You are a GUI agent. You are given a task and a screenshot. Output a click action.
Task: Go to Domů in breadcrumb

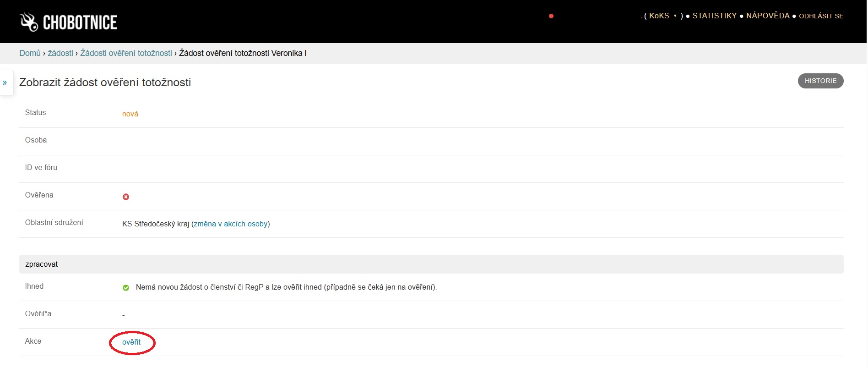tap(30, 53)
